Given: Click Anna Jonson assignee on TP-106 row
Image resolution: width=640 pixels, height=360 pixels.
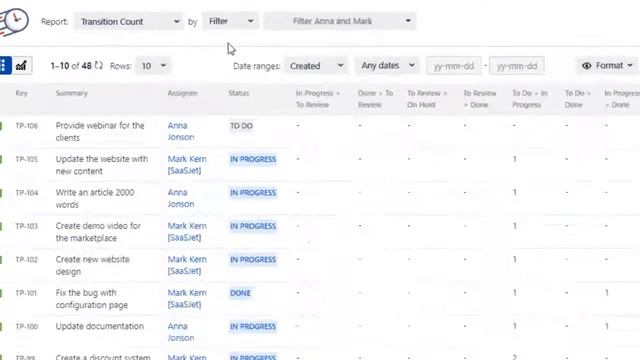Looking at the screenshot, I should (181, 131).
